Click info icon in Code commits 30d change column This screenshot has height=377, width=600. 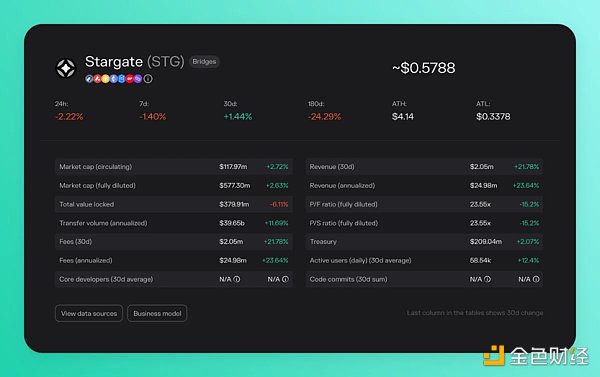coord(536,279)
